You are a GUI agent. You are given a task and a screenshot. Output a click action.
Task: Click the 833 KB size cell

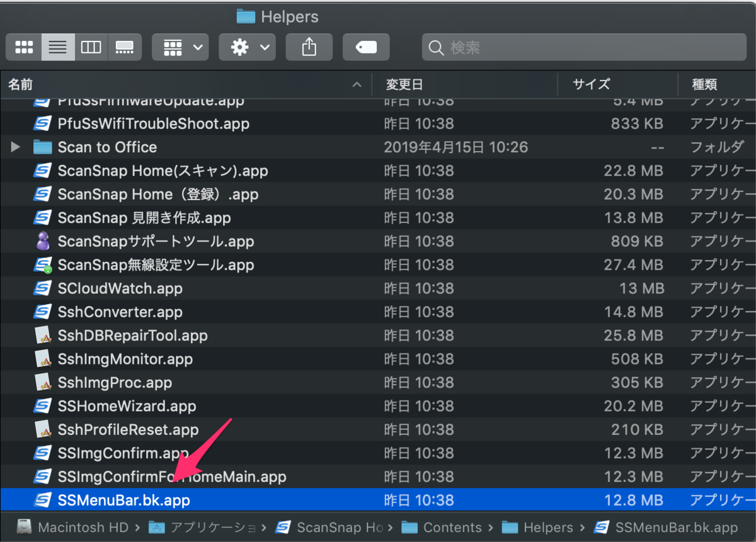pos(637,123)
